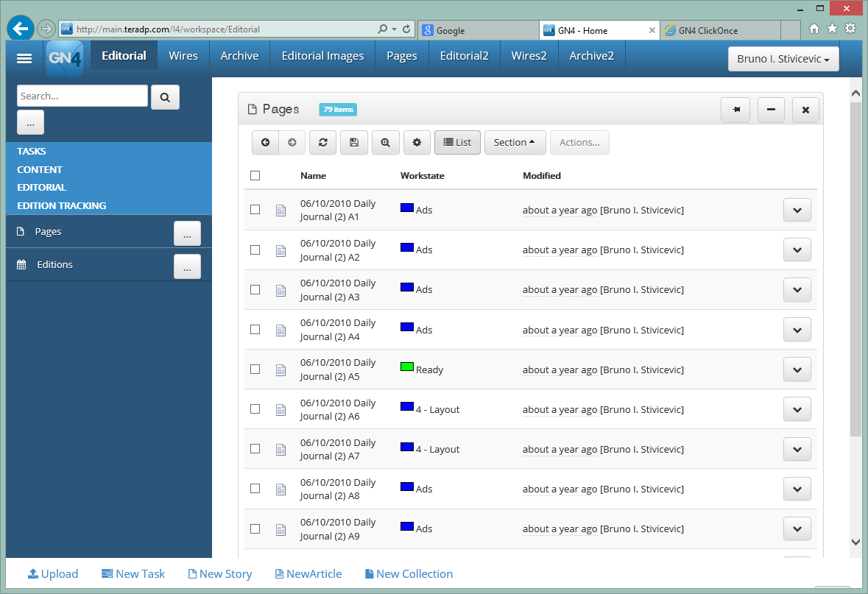This screenshot has height=594, width=868.
Task: Click page icon for Daily Journal A7
Action: [x=281, y=450]
